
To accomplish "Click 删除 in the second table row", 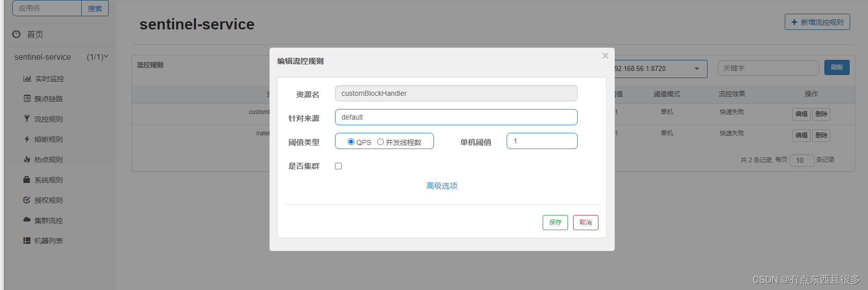I will click(x=821, y=135).
